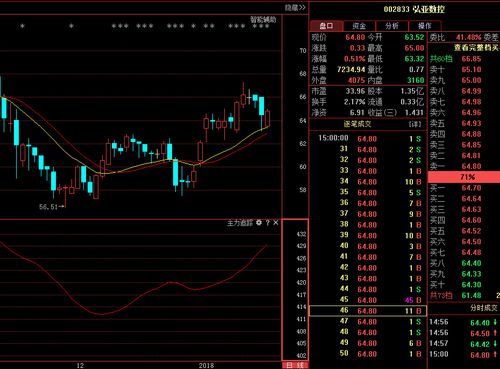Click 查看完整档买 link for full order book

477,48
